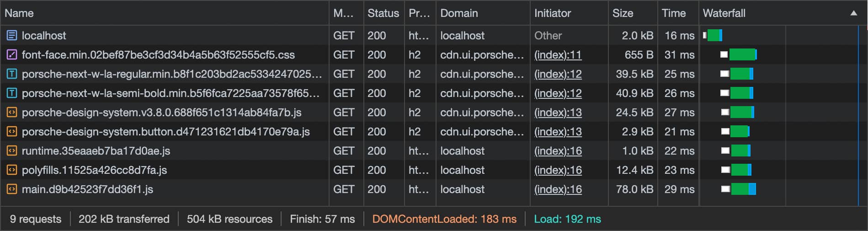This screenshot has width=868, height=231.
Task: Click the 78.0 kB size cell
Action: [x=633, y=189]
